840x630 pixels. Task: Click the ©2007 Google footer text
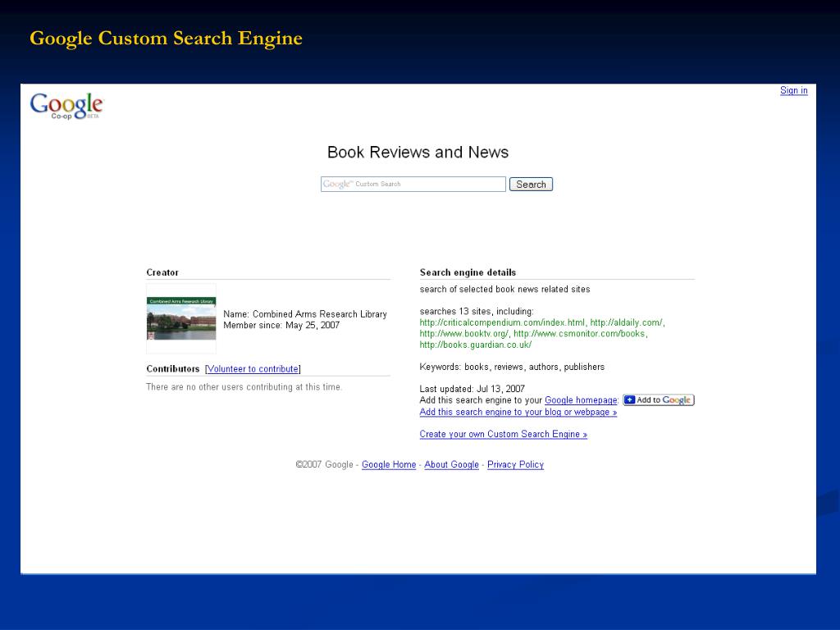click(x=324, y=464)
